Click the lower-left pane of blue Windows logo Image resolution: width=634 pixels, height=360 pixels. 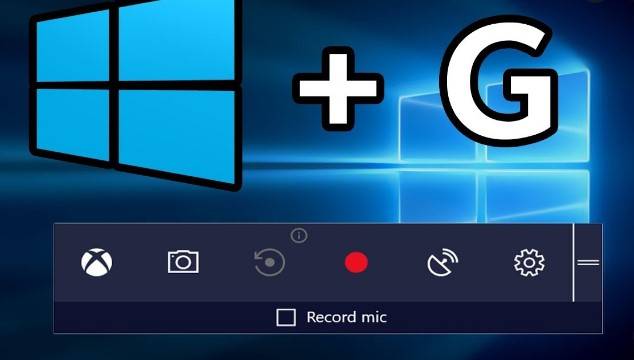point(73,123)
